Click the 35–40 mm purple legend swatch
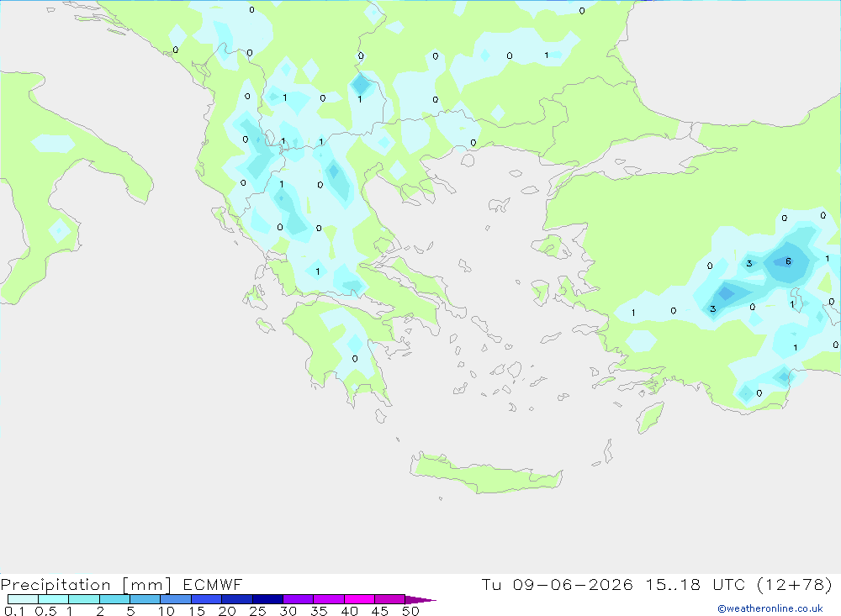The image size is (841, 616). click(x=329, y=599)
